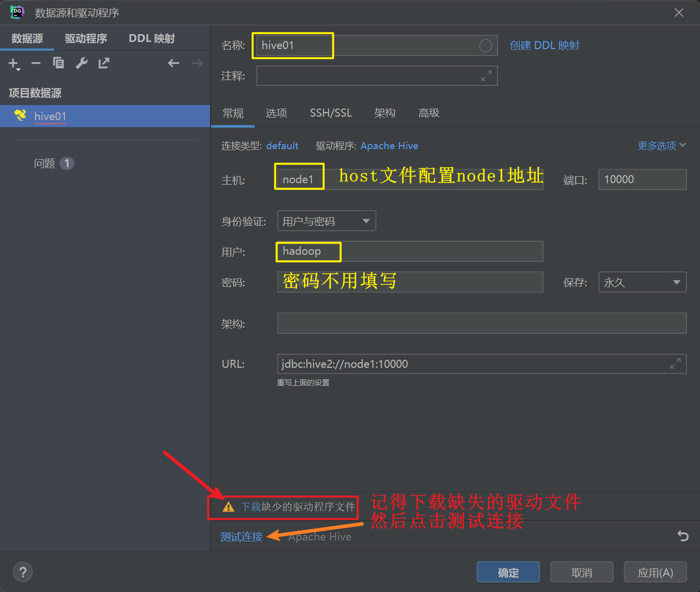Go back with left arrow icon
Viewport: 700px width, 592px height.
pyautogui.click(x=173, y=63)
